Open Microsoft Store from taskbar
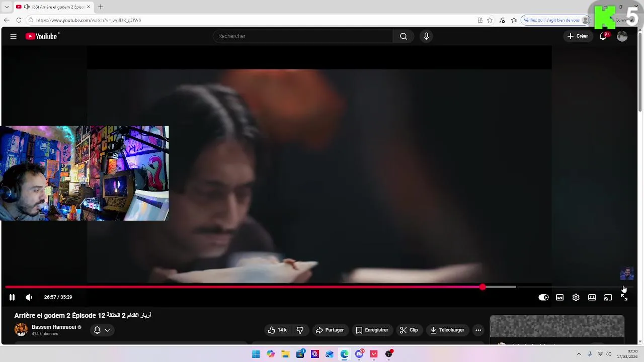This screenshot has height=362, width=644. click(300, 354)
